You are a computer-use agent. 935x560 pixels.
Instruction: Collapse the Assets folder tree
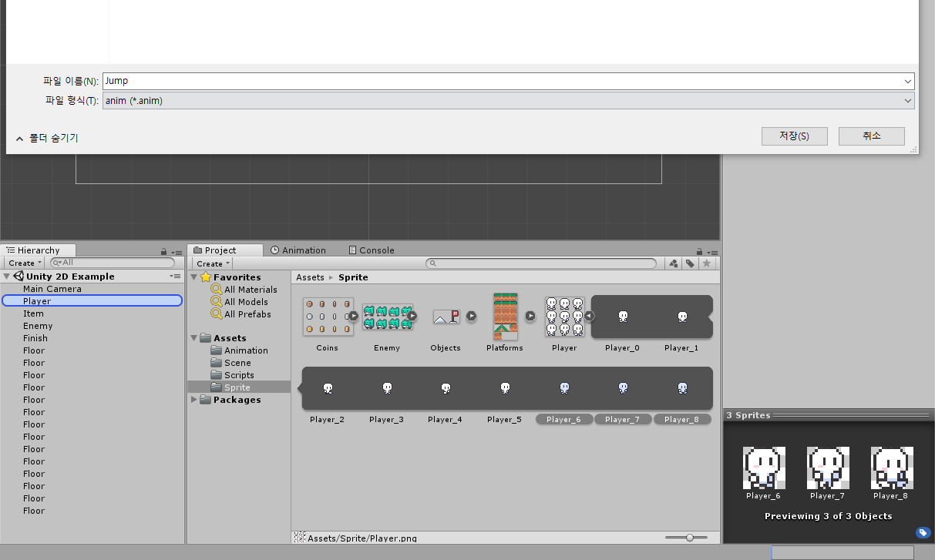[194, 338]
